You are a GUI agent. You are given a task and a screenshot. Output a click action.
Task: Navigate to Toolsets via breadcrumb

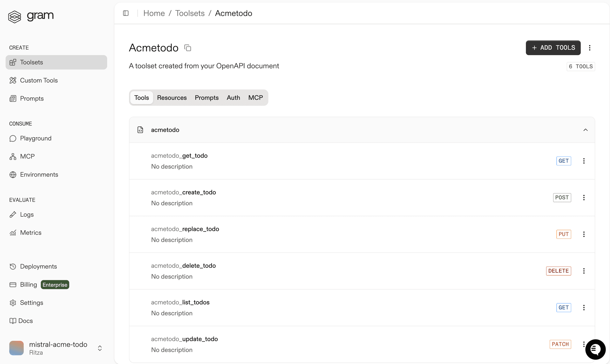pos(190,13)
